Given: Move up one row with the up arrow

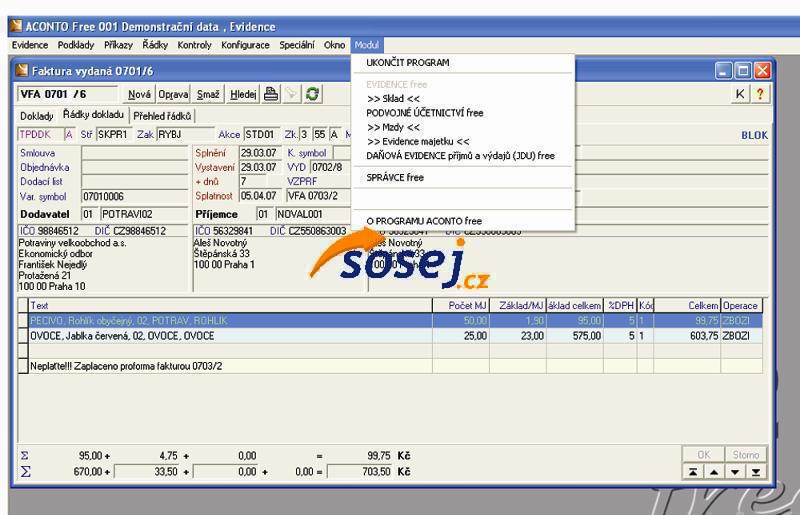Looking at the screenshot, I should [x=714, y=472].
